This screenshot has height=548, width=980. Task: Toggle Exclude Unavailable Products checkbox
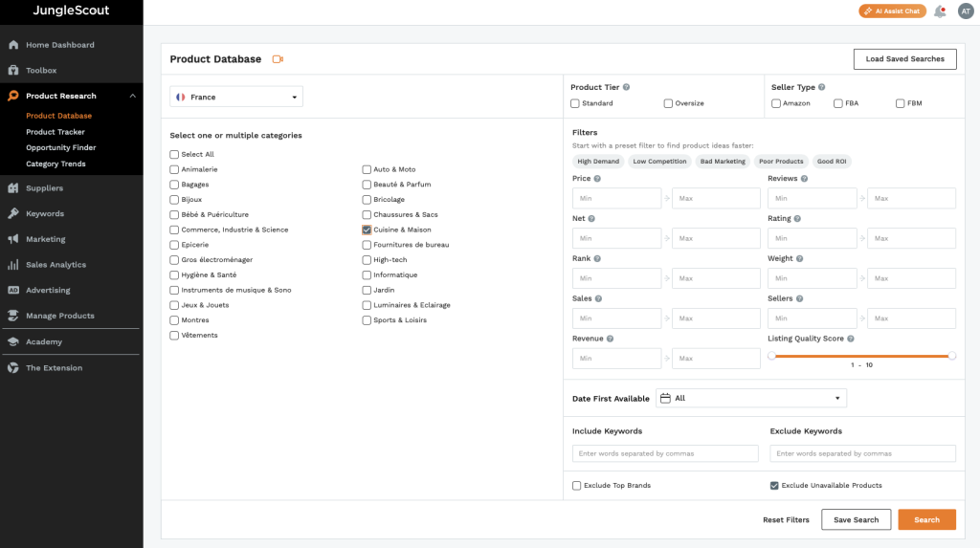click(x=774, y=486)
